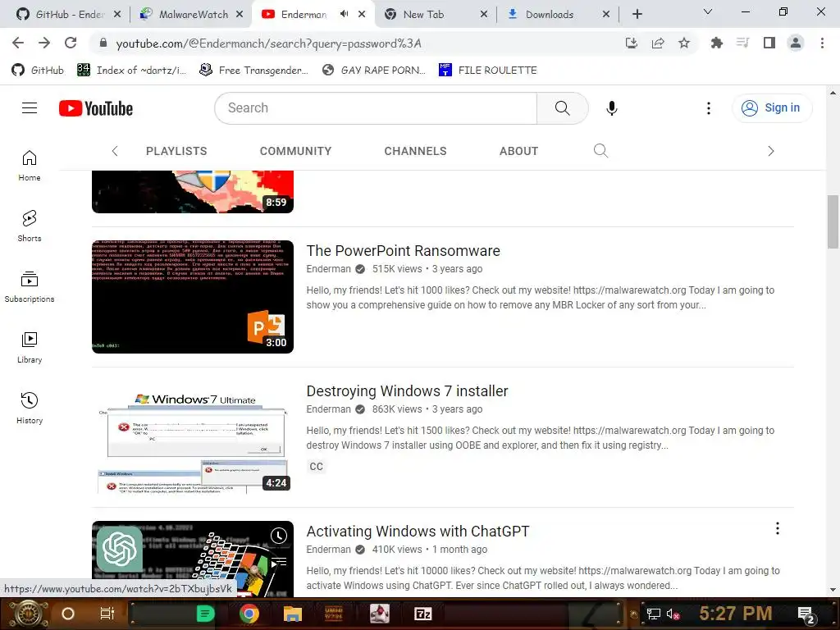Open Subscriptions in the sidebar
Viewport: 840px width, 630px height.
(x=30, y=286)
